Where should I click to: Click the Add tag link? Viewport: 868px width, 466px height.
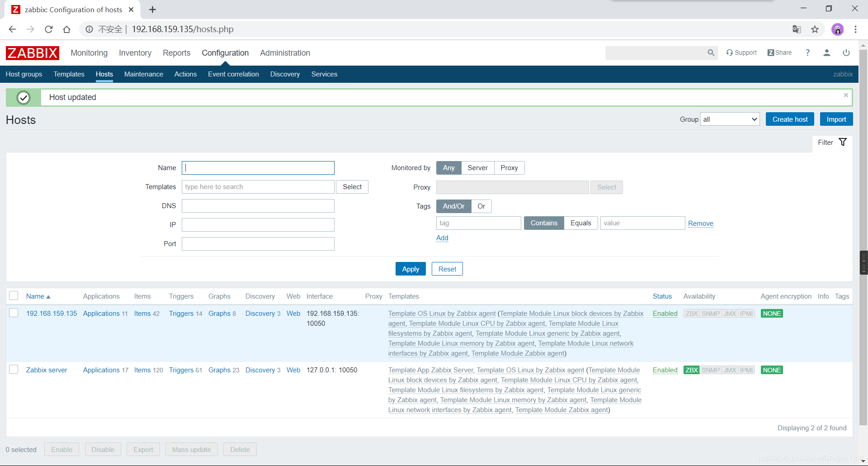442,238
